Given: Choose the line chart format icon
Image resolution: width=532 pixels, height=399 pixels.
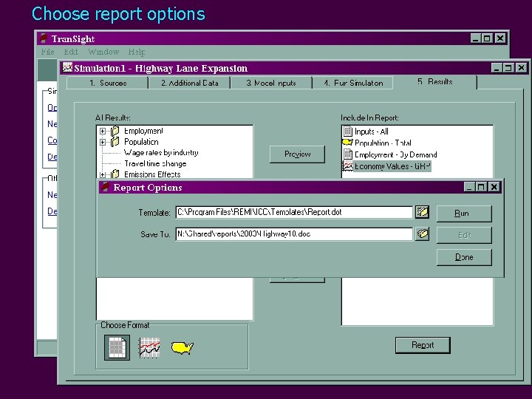Looking at the screenshot, I should coord(149,347).
